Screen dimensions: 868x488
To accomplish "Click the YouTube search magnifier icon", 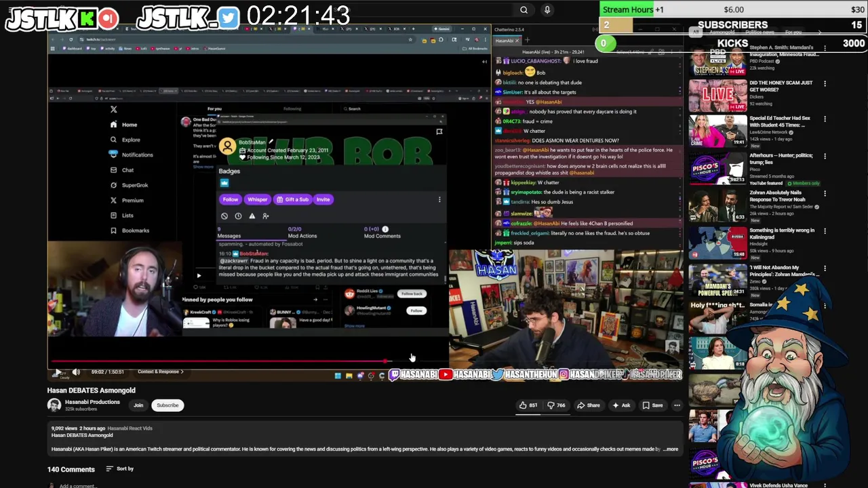I will point(524,9).
